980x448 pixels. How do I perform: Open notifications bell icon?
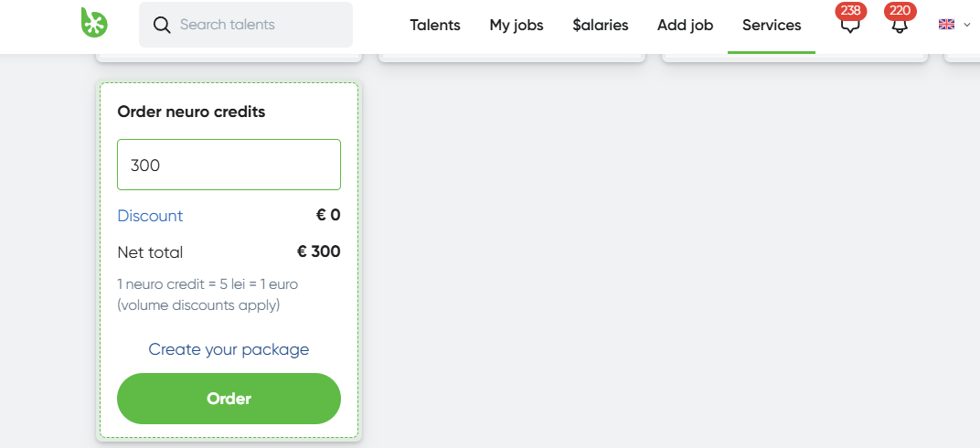(899, 27)
